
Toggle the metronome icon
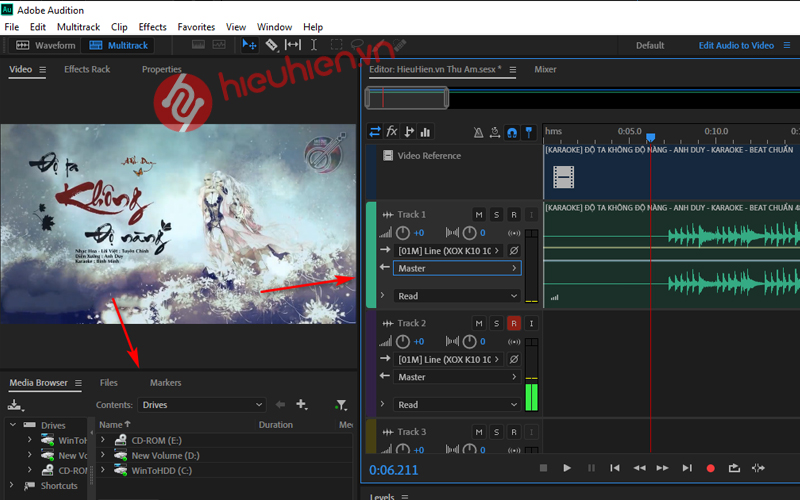click(478, 133)
